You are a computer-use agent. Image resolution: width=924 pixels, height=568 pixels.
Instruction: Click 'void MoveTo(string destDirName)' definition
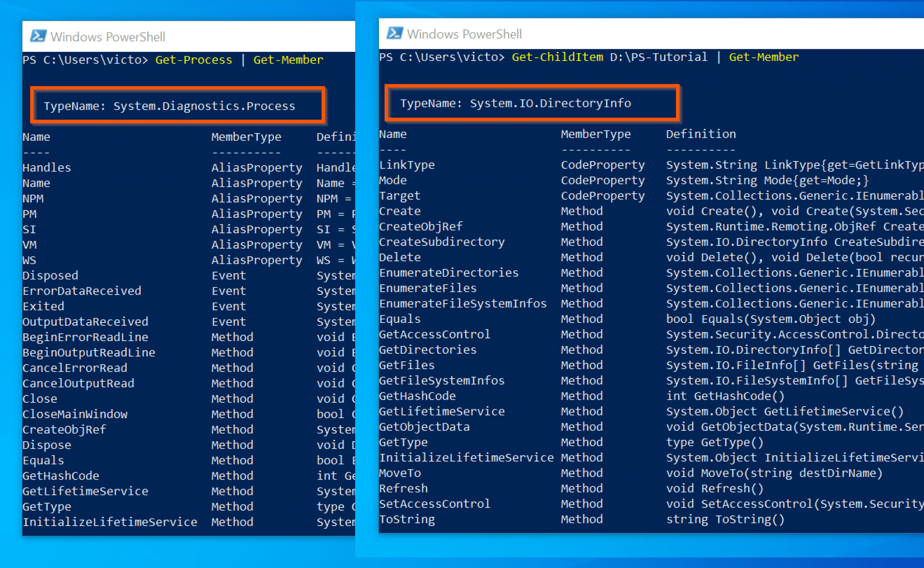(774, 473)
